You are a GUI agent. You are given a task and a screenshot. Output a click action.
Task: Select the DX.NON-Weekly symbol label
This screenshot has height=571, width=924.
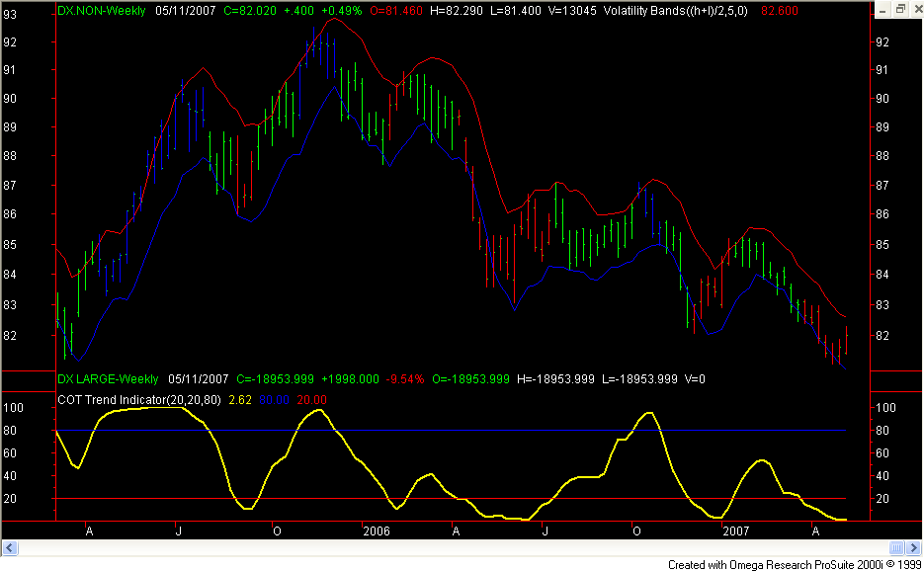coord(101,11)
